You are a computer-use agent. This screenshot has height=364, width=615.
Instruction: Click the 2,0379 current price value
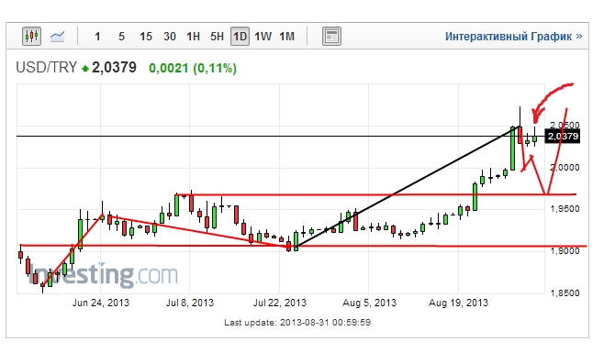(x=114, y=68)
